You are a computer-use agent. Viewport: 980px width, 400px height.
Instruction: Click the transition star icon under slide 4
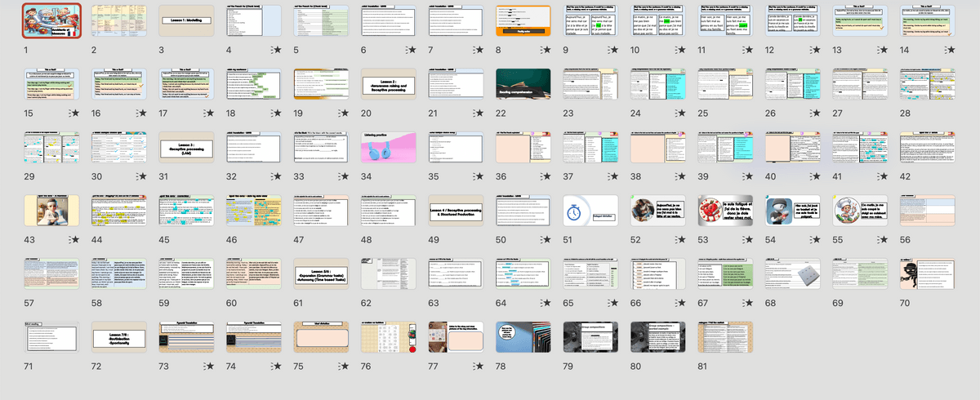click(x=277, y=51)
